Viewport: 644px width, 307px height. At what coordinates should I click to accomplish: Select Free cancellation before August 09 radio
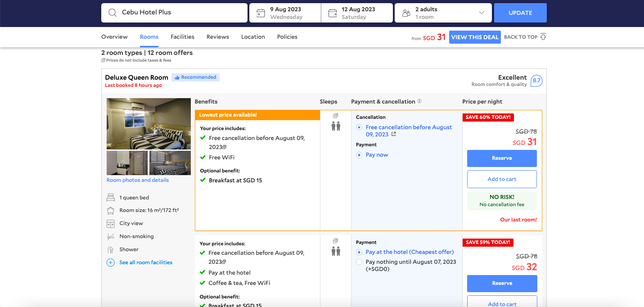[359, 127]
